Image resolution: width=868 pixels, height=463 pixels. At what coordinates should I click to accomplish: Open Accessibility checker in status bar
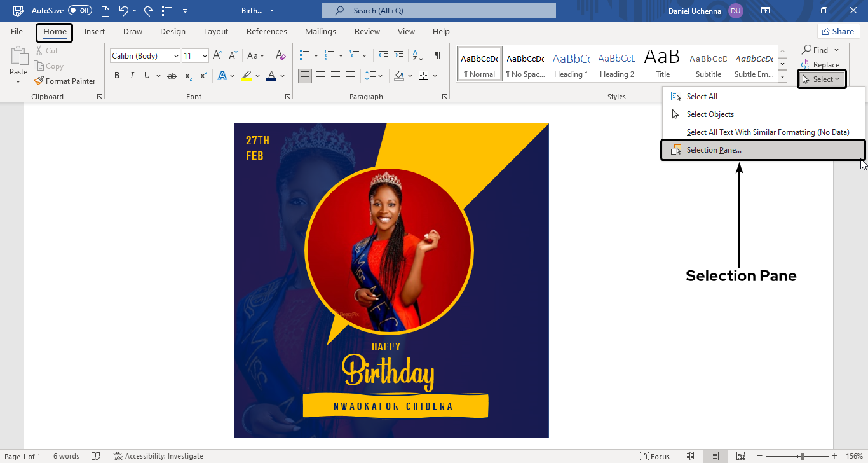click(x=158, y=456)
